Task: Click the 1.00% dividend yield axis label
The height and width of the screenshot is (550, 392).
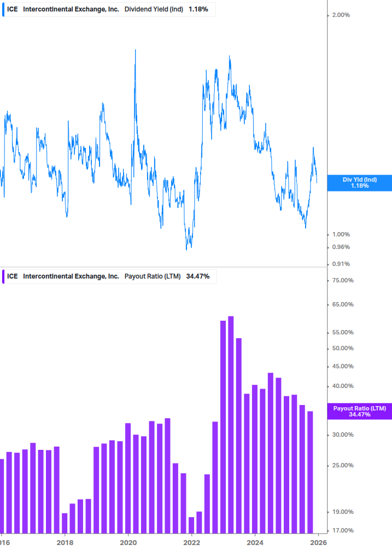Action: 341,234
